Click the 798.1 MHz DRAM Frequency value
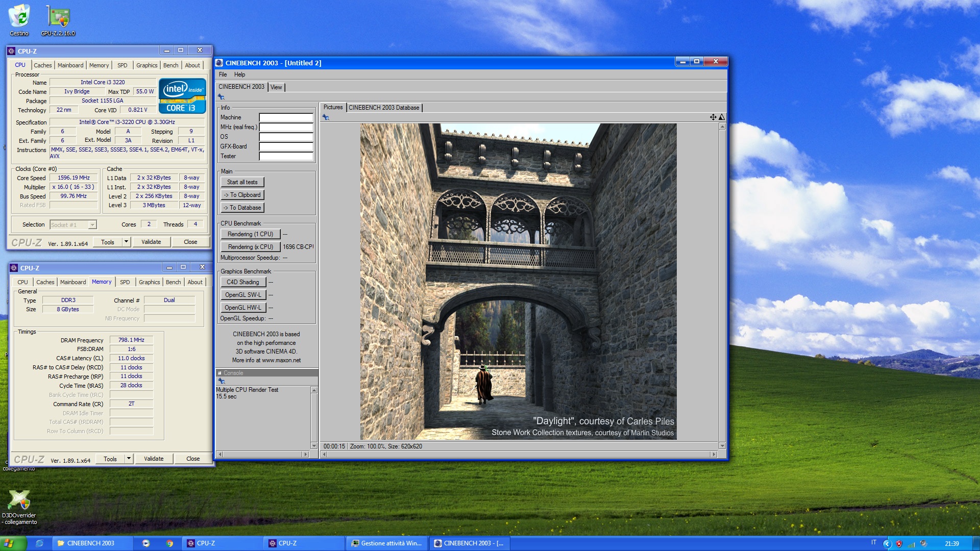The width and height of the screenshot is (980, 551). point(131,340)
